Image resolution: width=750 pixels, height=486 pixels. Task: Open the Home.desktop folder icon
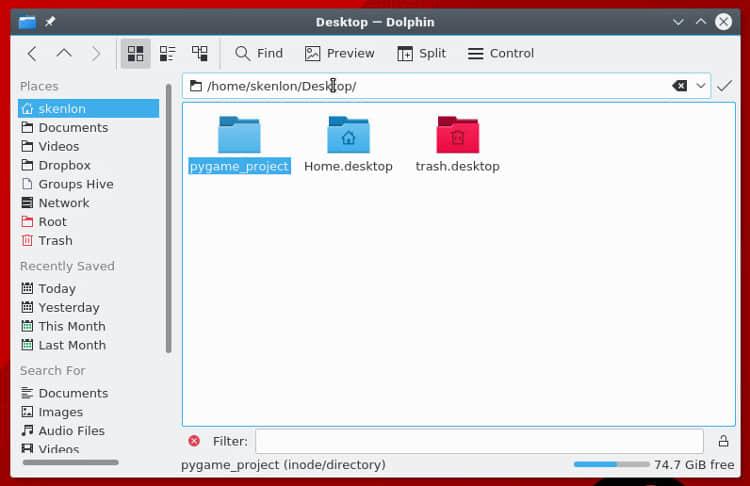(x=348, y=136)
